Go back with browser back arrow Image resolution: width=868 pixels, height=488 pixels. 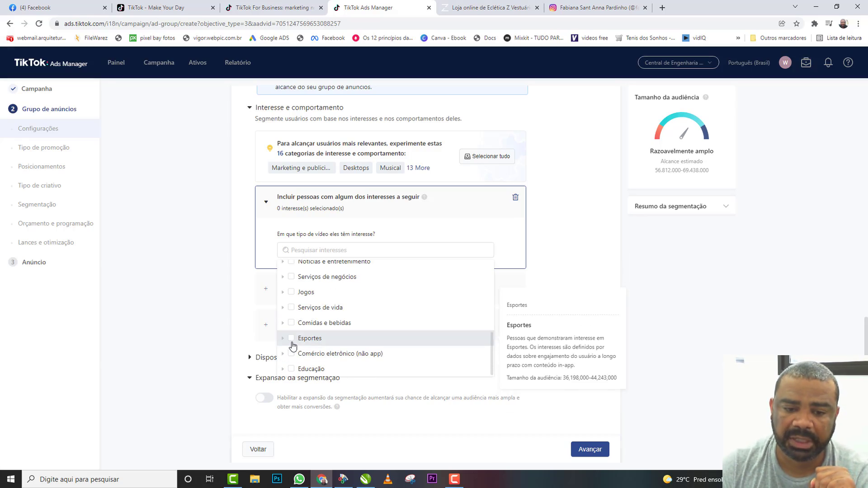pos(10,23)
